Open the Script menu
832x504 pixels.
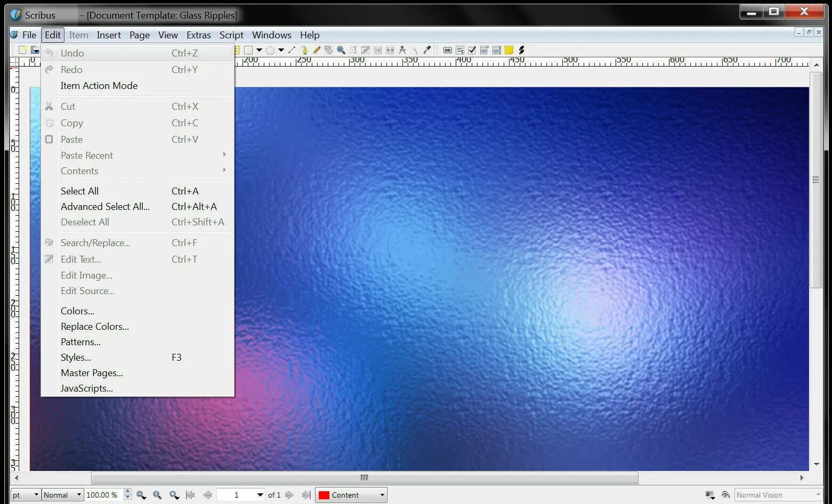point(231,35)
